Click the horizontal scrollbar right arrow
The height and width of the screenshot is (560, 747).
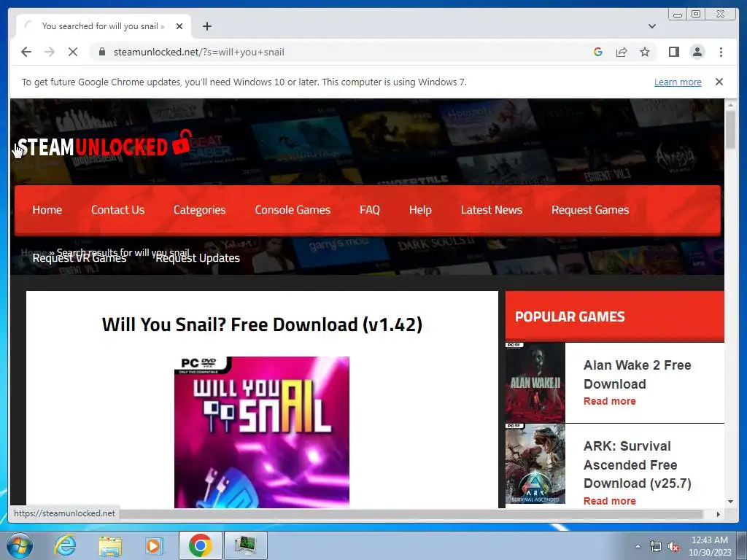719,514
